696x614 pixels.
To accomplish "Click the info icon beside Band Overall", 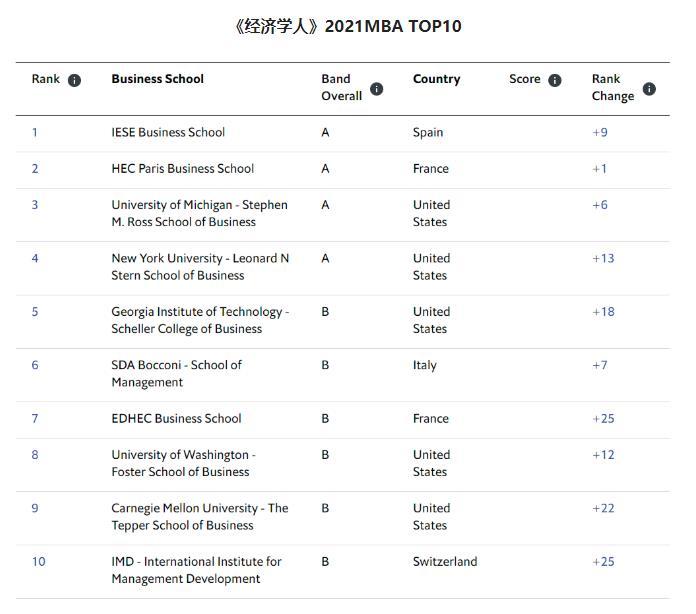I will 376,89.
